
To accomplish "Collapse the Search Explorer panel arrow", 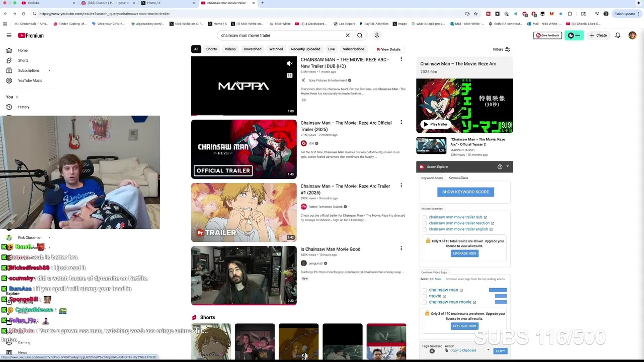I will click(507, 166).
